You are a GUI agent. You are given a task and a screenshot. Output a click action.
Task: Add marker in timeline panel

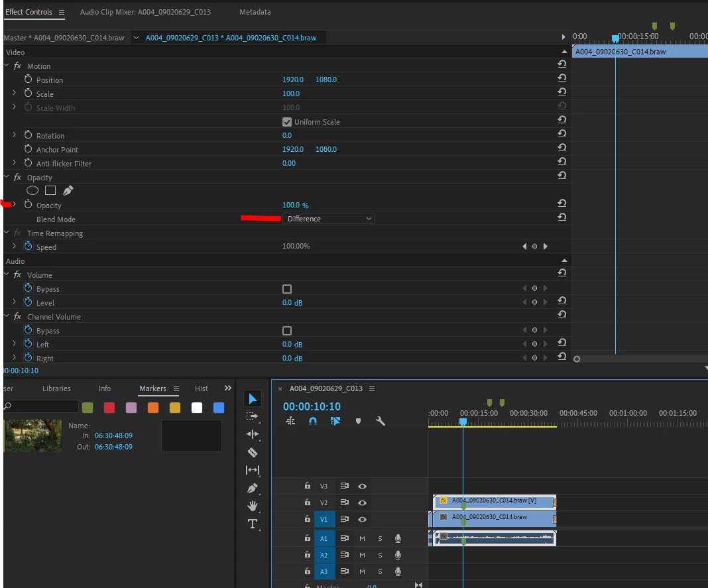pos(358,421)
